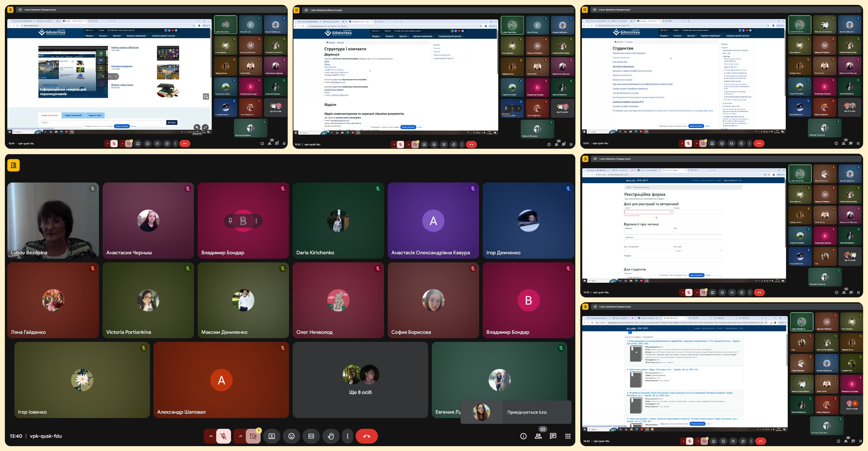Image resolution: width=868 pixels, height=451 pixels.
Task: Click yellow logo icon in 13:40 meeting
Action: click(14, 165)
